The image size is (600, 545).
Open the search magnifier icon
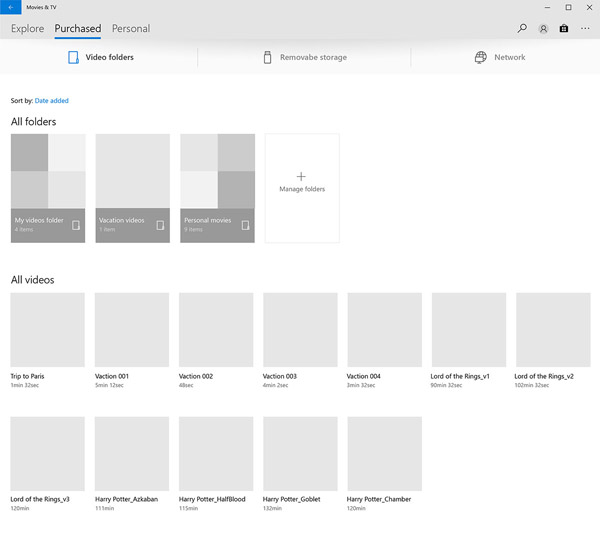point(522,28)
